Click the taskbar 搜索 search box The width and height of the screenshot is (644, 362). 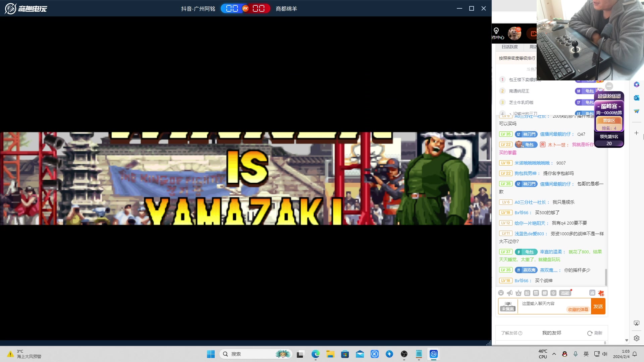(x=256, y=354)
